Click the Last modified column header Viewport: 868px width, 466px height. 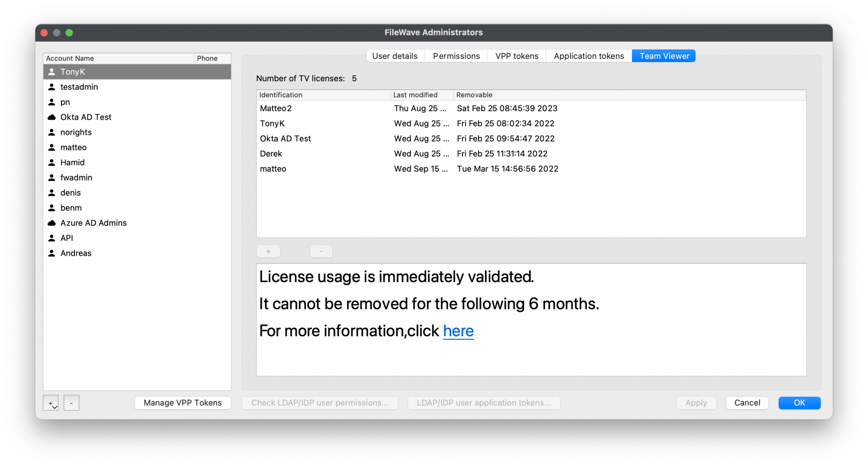tap(422, 95)
